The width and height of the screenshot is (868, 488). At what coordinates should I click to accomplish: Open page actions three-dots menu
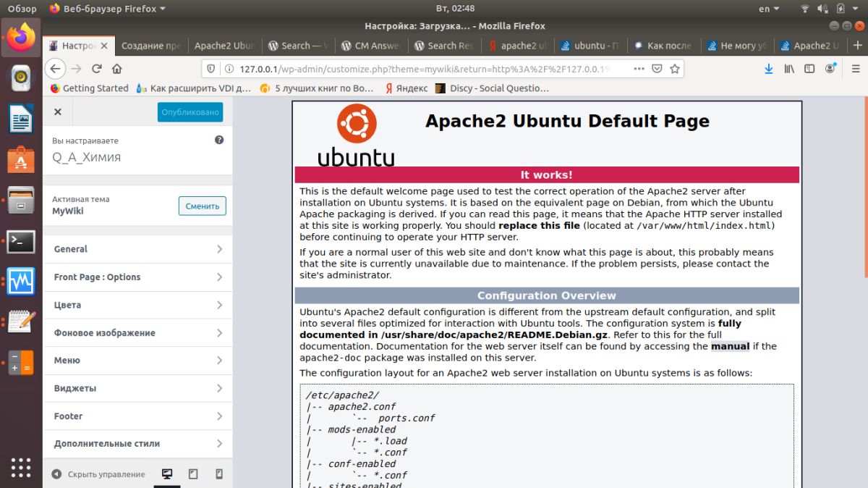coord(639,69)
